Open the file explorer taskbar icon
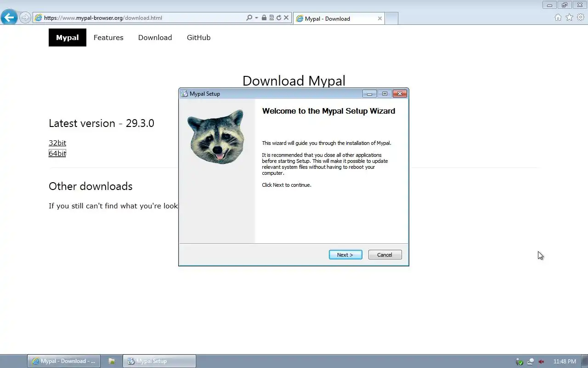The height and width of the screenshot is (368, 588). coord(112,361)
